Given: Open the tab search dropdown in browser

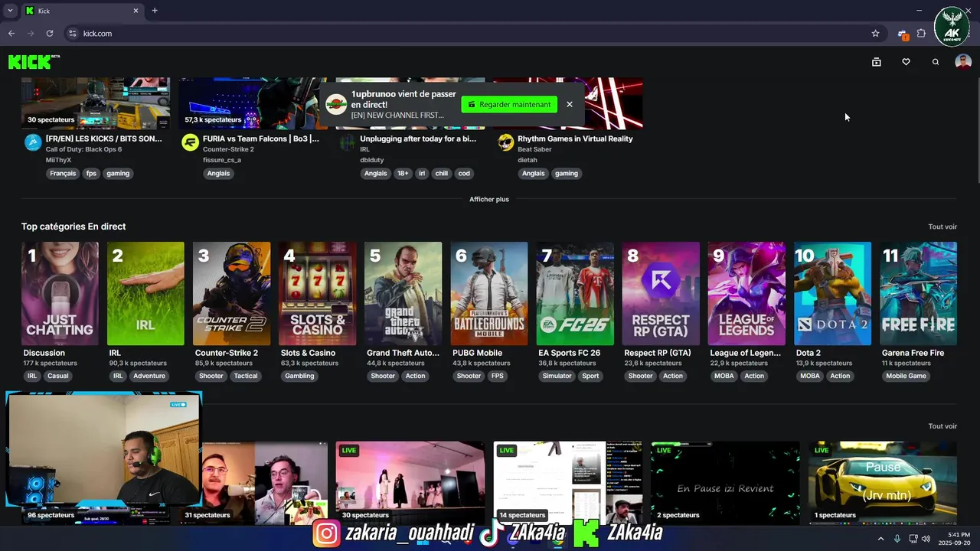Looking at the screenshot, I should point(10,11).
